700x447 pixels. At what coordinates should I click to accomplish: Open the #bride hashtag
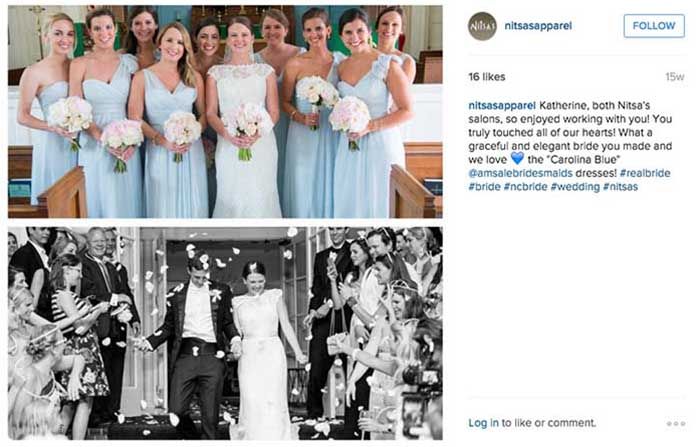pyautogui.click(x=484, y=187)
